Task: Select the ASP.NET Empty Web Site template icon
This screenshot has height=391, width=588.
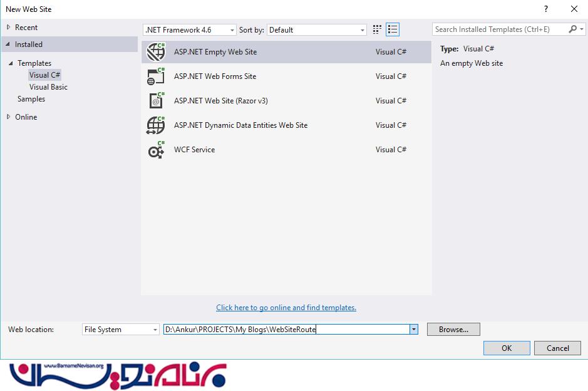Action: [156, 52]
